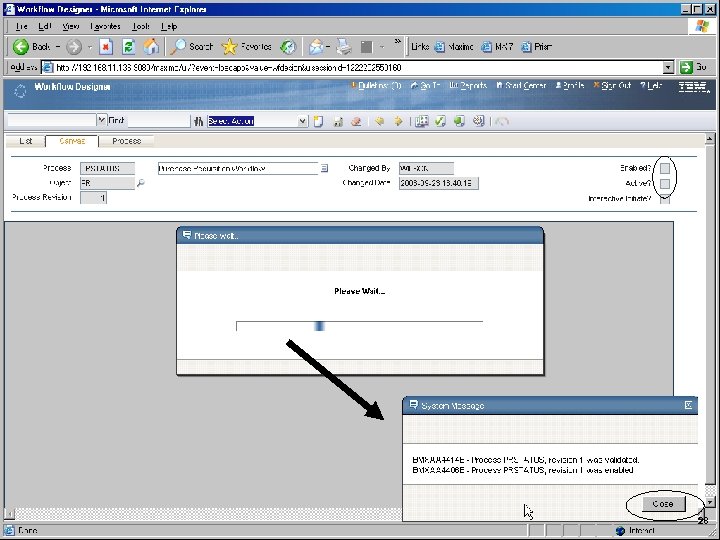This screenshot has width=720, height=540.
Task: Click the Enable Process toolbar icon
Action: point(459,121)
